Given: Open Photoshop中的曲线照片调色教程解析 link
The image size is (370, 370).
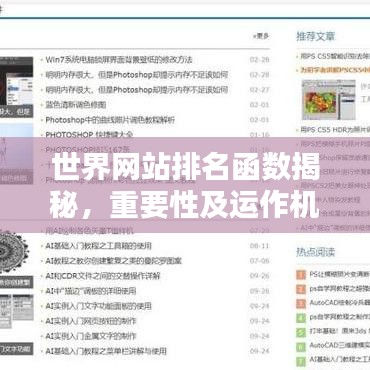Looking at the screenshot, I should 110,120.
